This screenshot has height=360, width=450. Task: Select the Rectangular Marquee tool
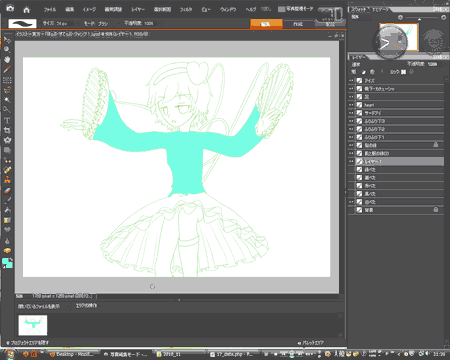pos(7,80)
